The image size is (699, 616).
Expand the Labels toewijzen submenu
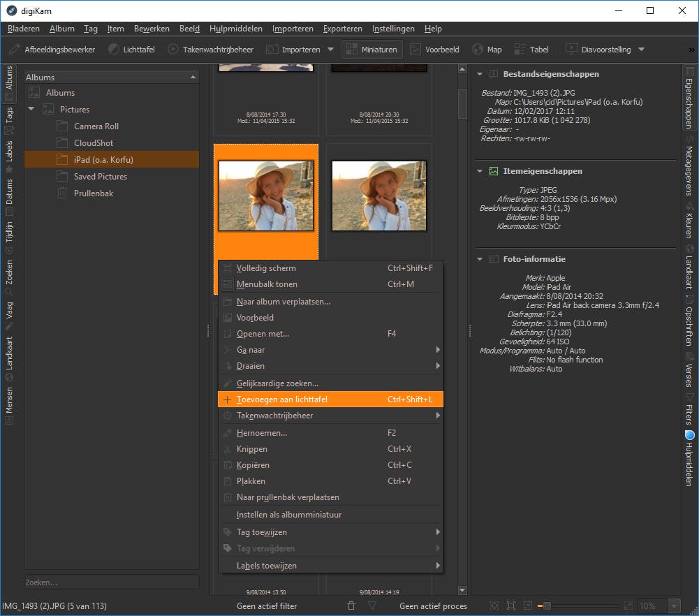pyautogui.click(x=330, y=566)
